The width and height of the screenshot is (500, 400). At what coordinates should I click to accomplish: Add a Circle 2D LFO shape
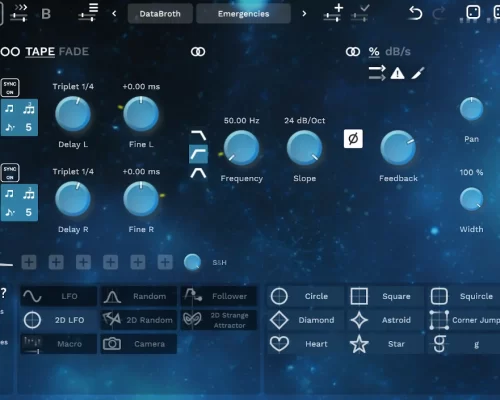(x=305, y=296)
